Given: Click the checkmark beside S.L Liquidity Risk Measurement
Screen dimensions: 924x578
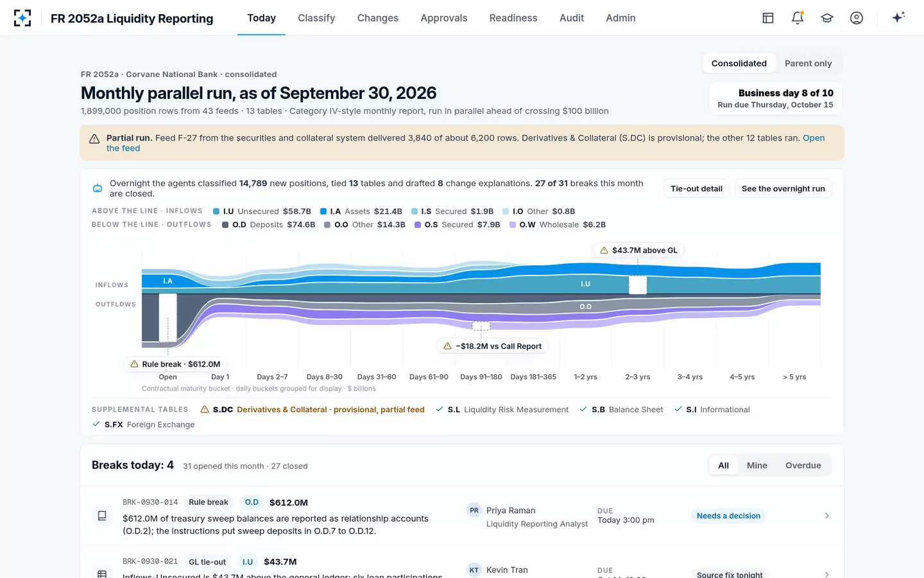Looking at the screenshot, I should pyautogui.click(x=440, y=409).
